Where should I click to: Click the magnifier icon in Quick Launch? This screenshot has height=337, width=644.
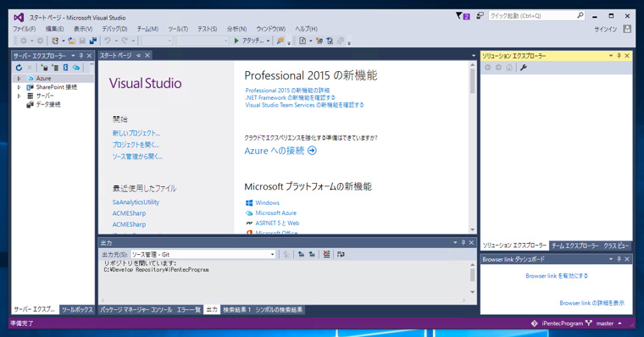[x=580, y=15]
